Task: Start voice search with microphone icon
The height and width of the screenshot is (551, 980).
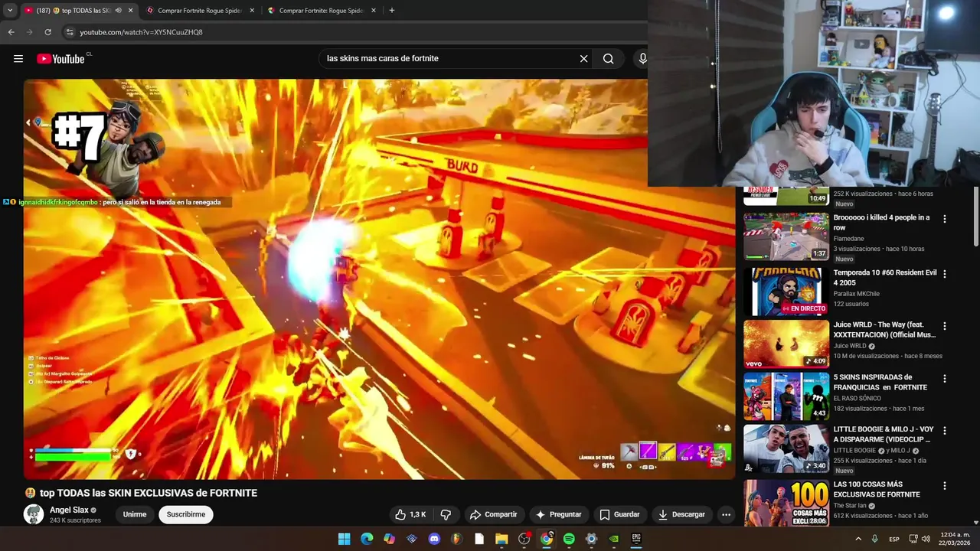Action: pos(642,58)
